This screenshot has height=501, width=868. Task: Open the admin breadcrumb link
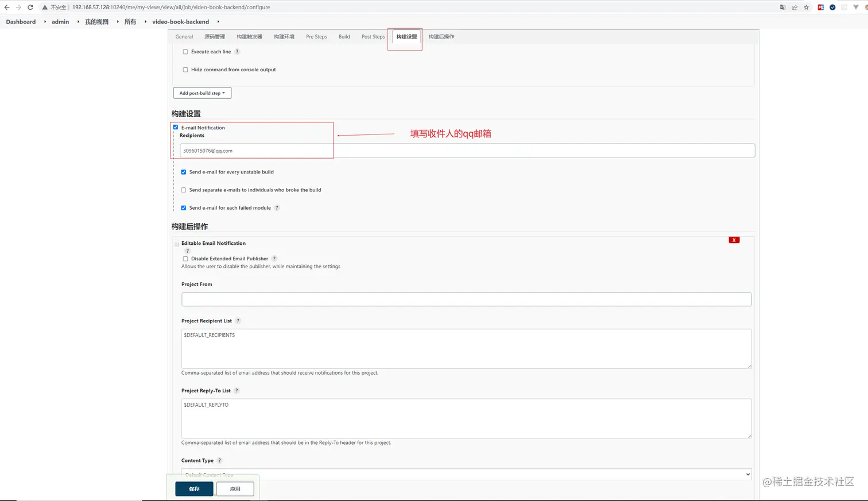pos(60,22)
